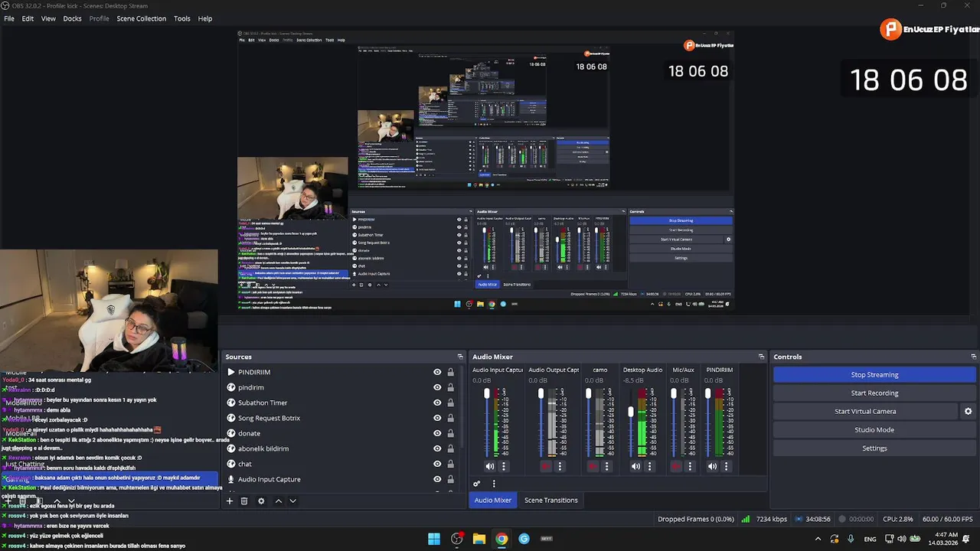
Task: Hide the Audio Input Capture source
Action: (437, 479)
